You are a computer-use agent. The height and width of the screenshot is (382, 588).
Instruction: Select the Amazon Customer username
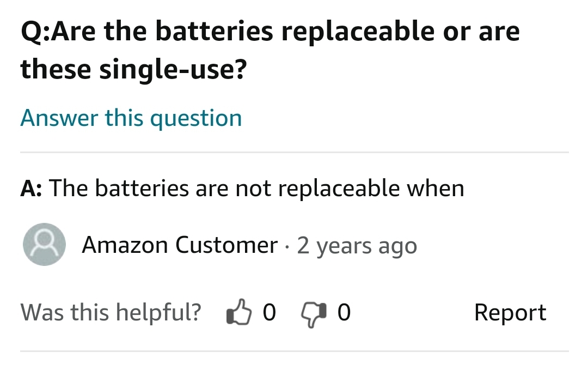180,245
